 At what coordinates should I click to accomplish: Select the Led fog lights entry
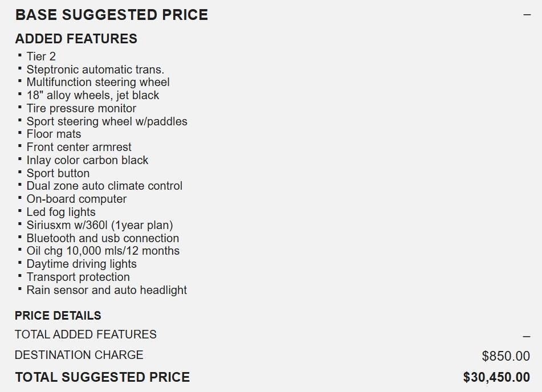[61, 212]
